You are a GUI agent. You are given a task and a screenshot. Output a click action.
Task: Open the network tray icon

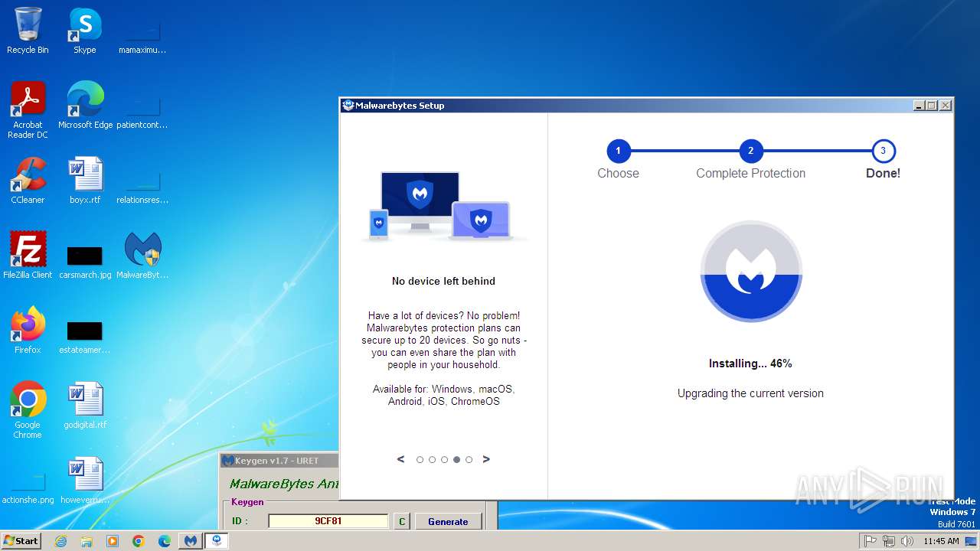888,541
